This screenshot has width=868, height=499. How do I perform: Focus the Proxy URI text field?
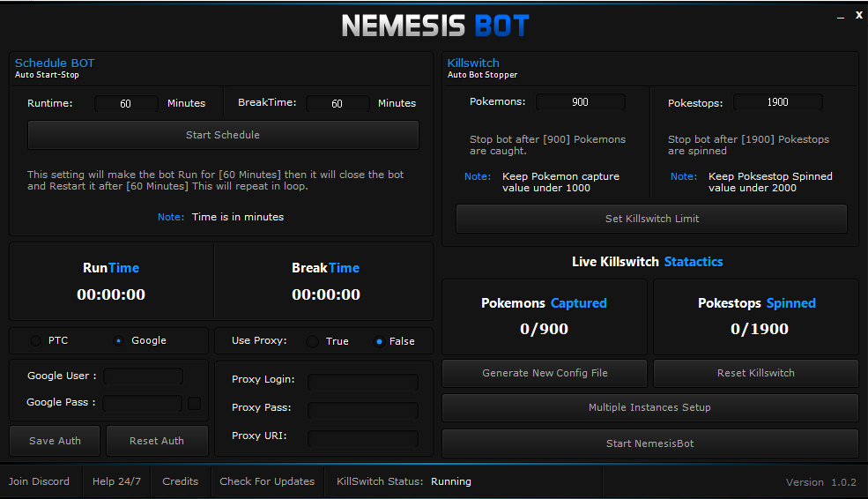pyautogui.click(x=363, y=438)
